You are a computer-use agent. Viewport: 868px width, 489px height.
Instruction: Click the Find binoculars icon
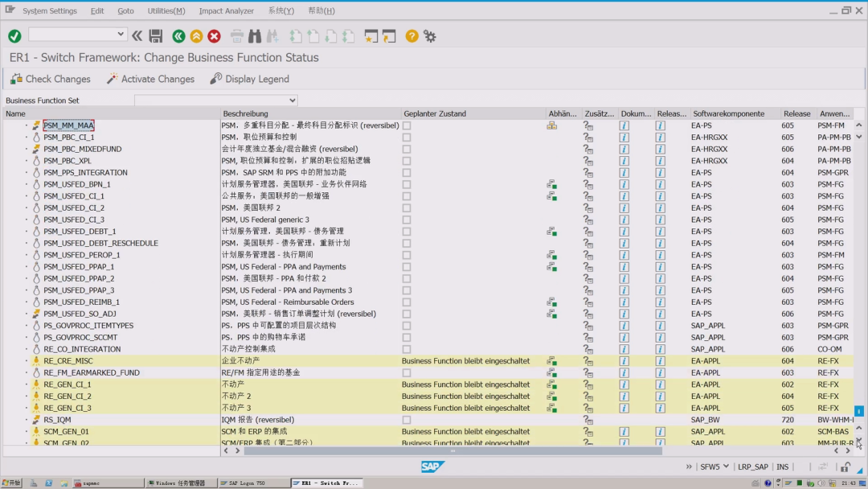click(x=255, y=36)
